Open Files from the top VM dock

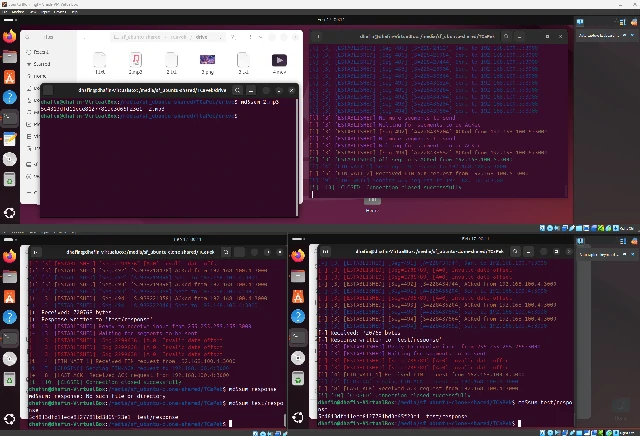tap(9, 57)
